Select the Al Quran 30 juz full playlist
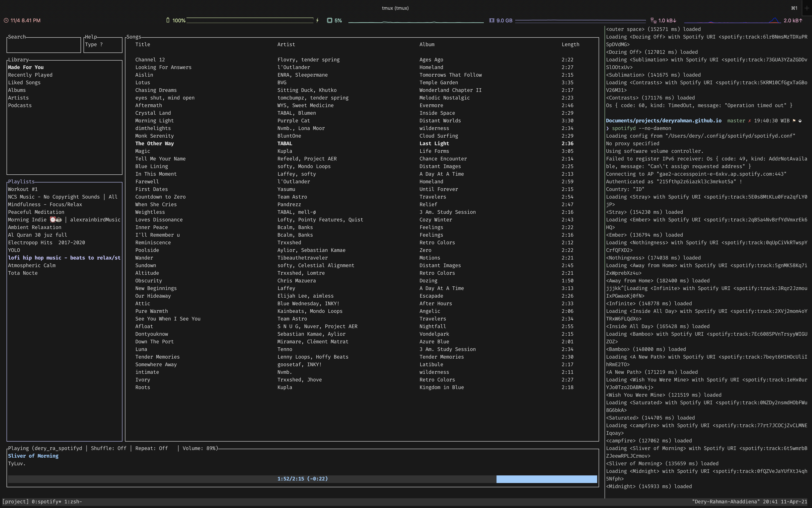The image size is (812, 508). pos(38,235)
